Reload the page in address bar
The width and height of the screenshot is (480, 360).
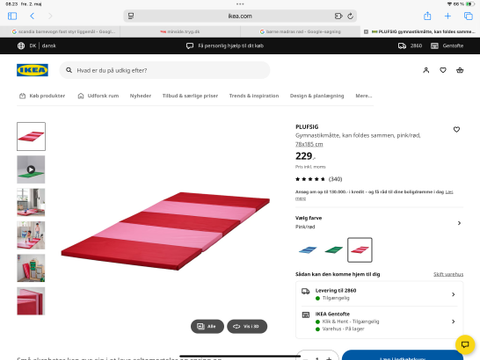pos(350,16)
